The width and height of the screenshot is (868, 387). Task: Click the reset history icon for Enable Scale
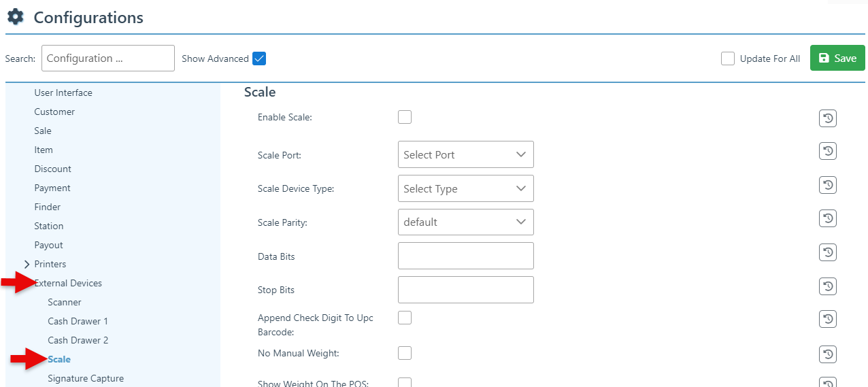[827, 119]
